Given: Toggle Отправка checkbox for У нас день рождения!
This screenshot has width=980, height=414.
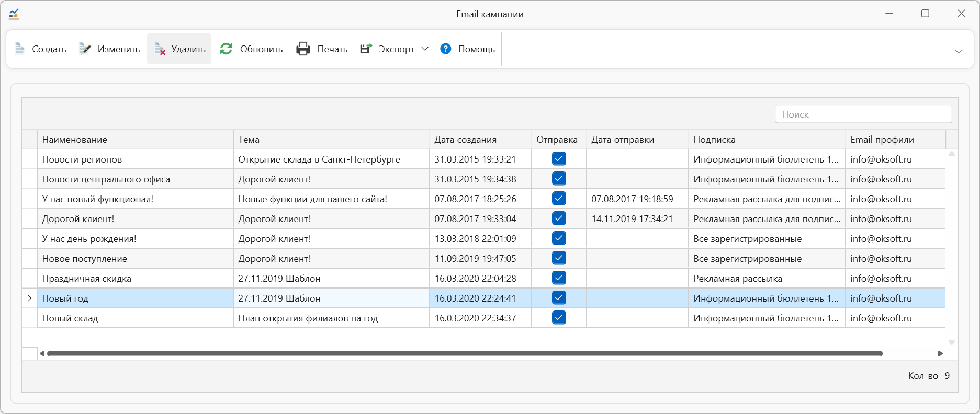Looking at the screenshot, I should click(559, 238).
